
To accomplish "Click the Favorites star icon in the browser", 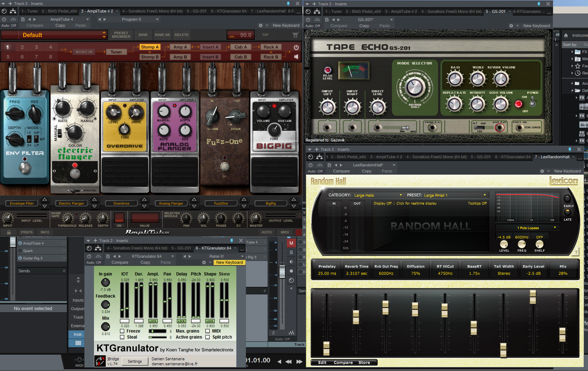I will coord(578,66).
